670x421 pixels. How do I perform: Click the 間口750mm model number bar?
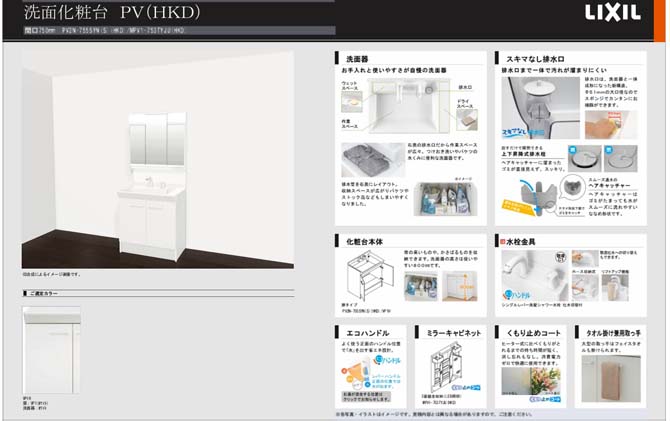[x=179, y=30]
